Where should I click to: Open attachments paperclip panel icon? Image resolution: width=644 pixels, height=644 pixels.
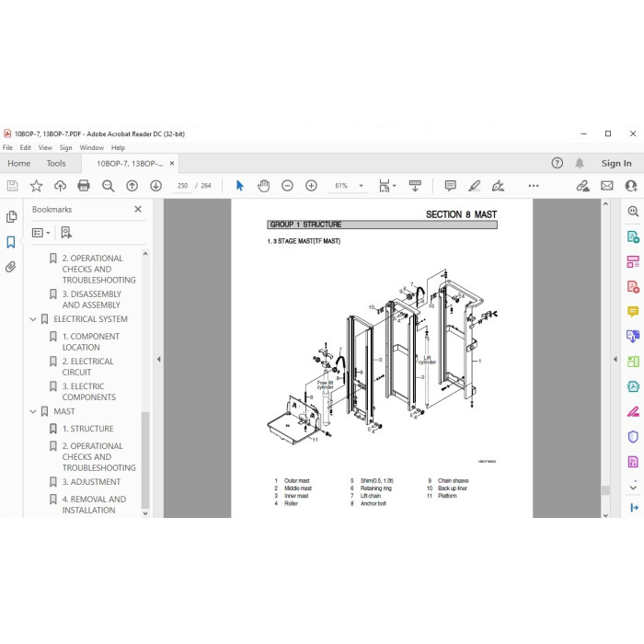point(11,267)
